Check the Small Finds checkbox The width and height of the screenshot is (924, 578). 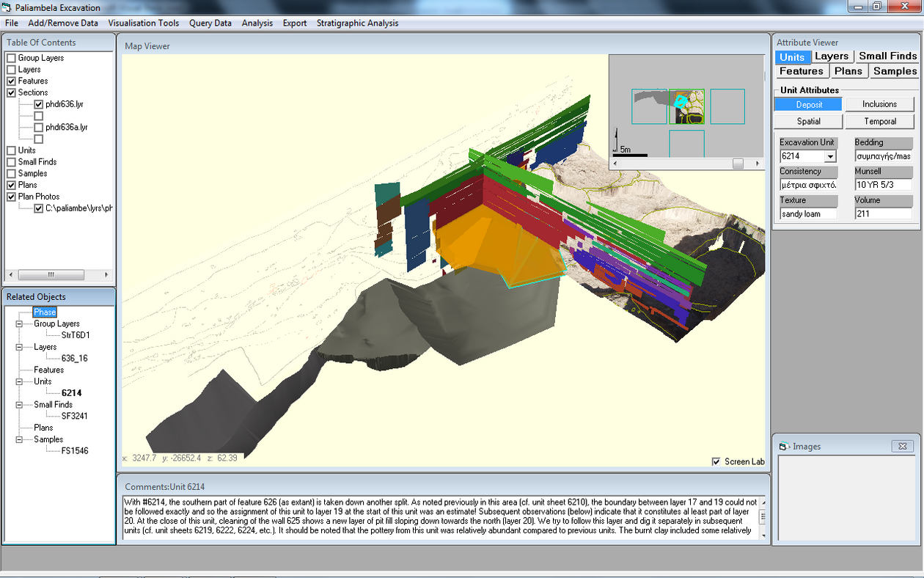pos(10,161)
